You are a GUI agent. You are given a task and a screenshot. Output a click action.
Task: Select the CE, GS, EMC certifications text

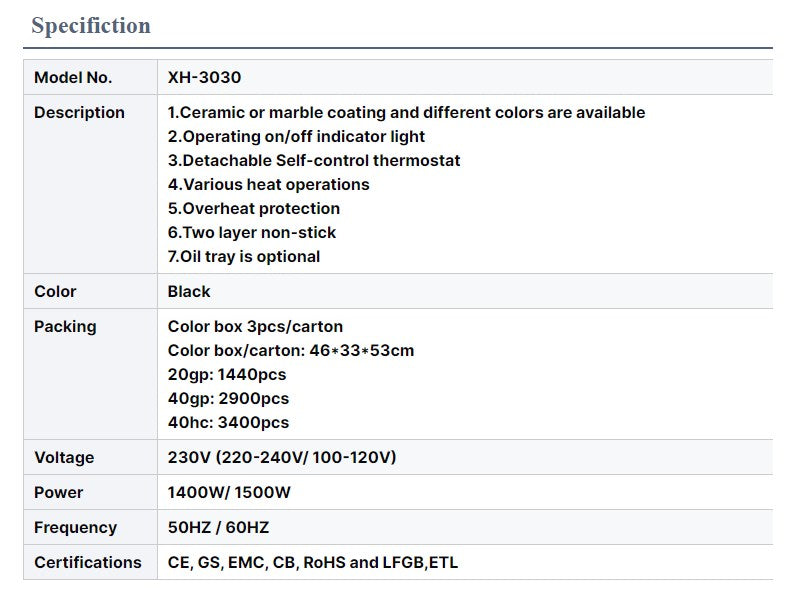point(313,563)
